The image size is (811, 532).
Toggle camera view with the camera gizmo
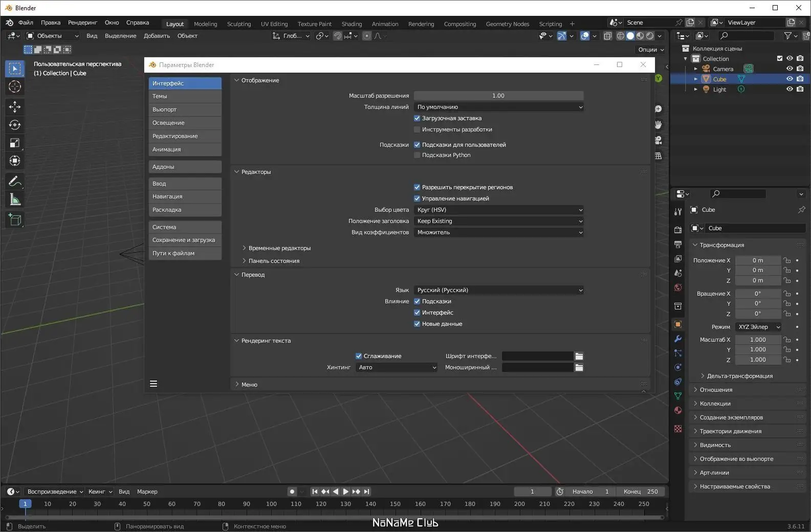[658, 140]
